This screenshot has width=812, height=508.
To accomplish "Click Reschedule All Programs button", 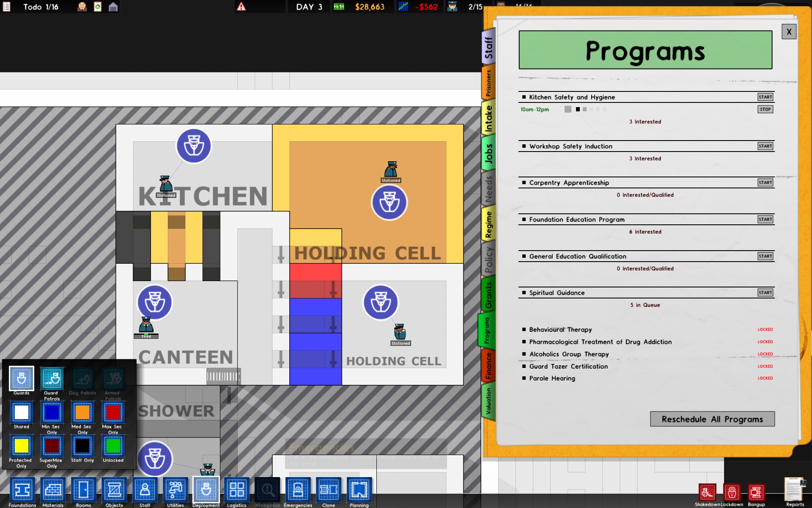I will (711, 418).
